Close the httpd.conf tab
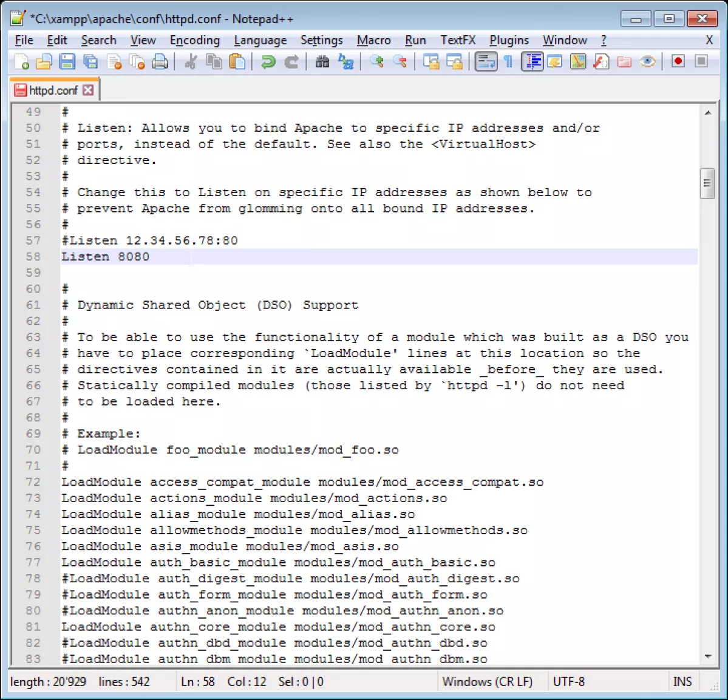Viewport: 728px width, 700px height. tap(88, 90)
